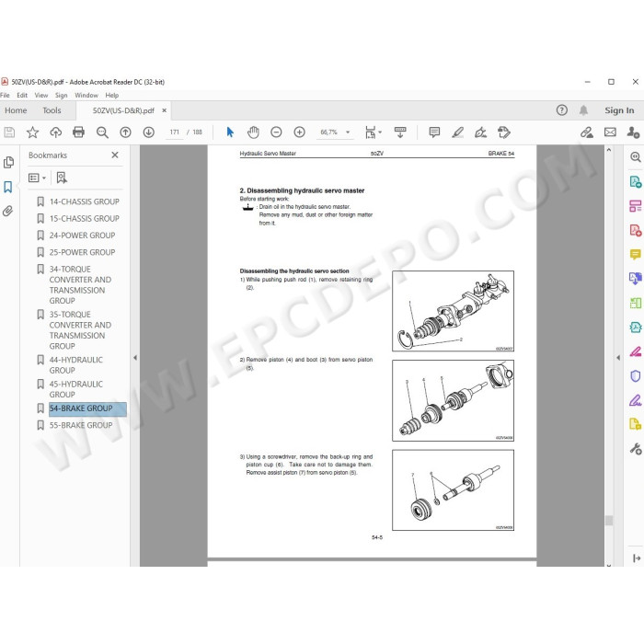Open the More Tools wrench icon
The width and height of the screenshot is (644, 644).
(x=636, y=449)
